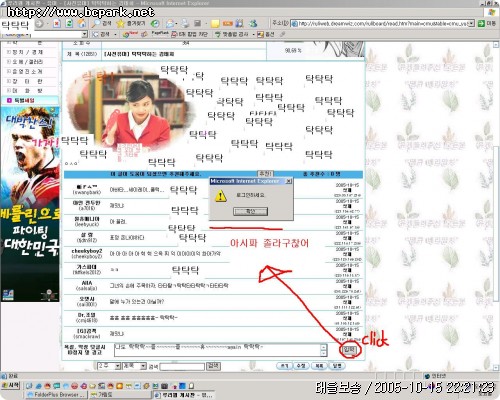Open the IE Mail envelope button
Viewport: 500px width, 400px height.
(170, 24)
